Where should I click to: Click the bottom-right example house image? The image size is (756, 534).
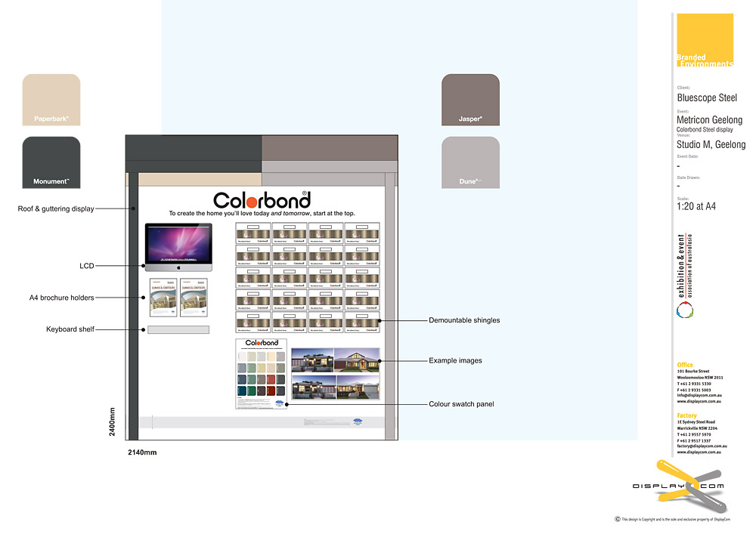pos(358,387)
